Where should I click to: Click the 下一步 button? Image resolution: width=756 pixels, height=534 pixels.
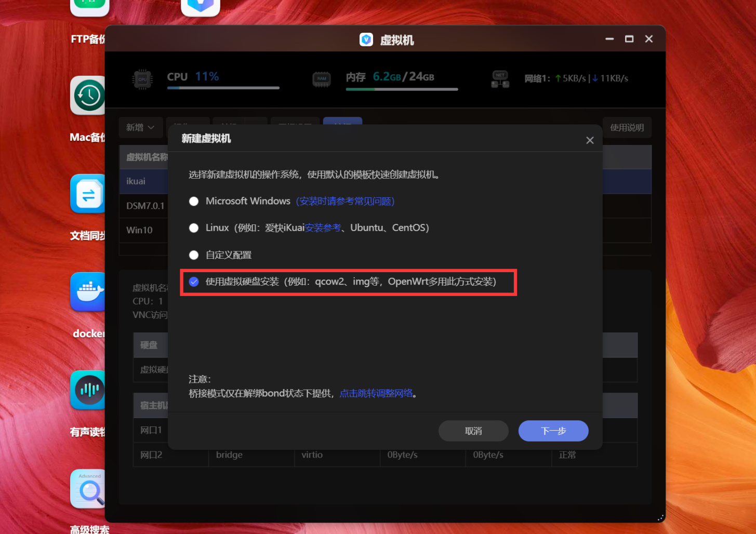553,431
